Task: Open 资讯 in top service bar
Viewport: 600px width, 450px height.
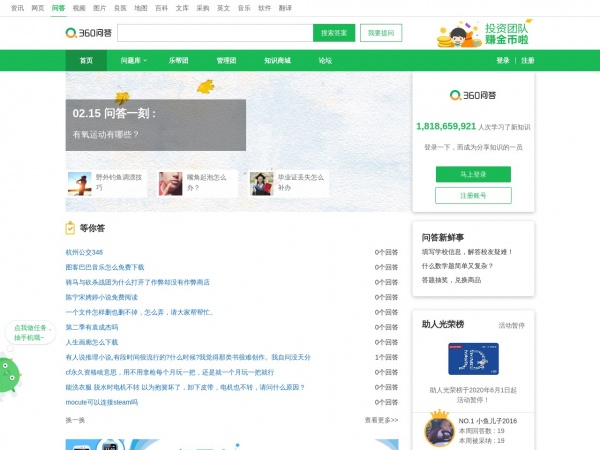Action: [x=17, y=8]
